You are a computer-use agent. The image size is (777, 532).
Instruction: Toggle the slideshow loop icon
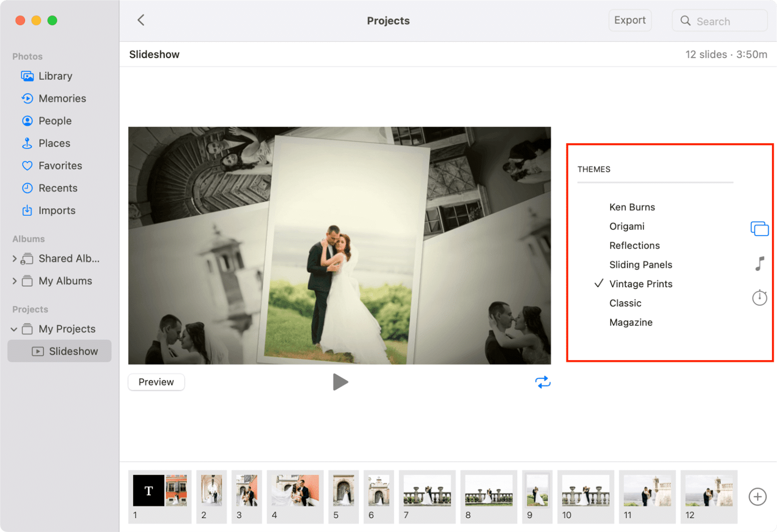(x=543, y=382)
